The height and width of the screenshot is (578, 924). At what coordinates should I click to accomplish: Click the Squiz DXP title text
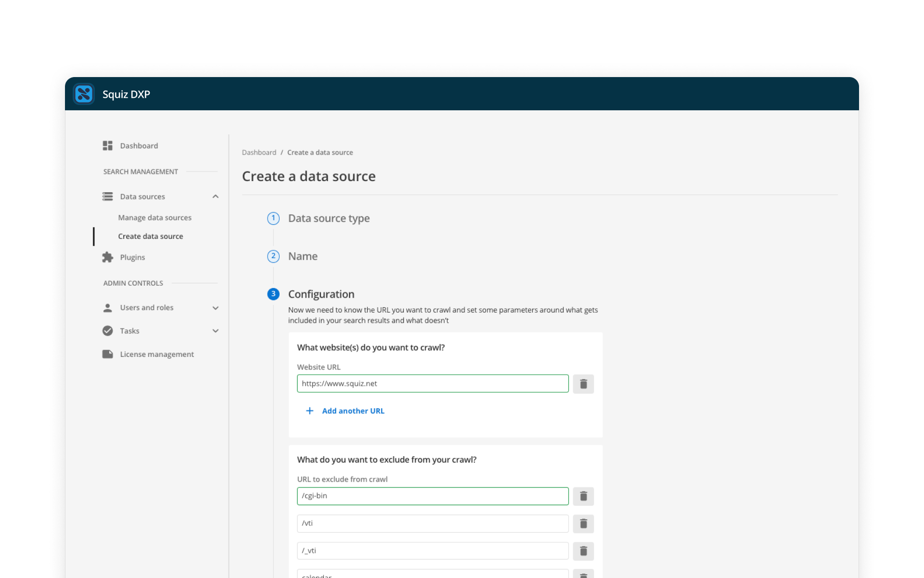(126, 94)
